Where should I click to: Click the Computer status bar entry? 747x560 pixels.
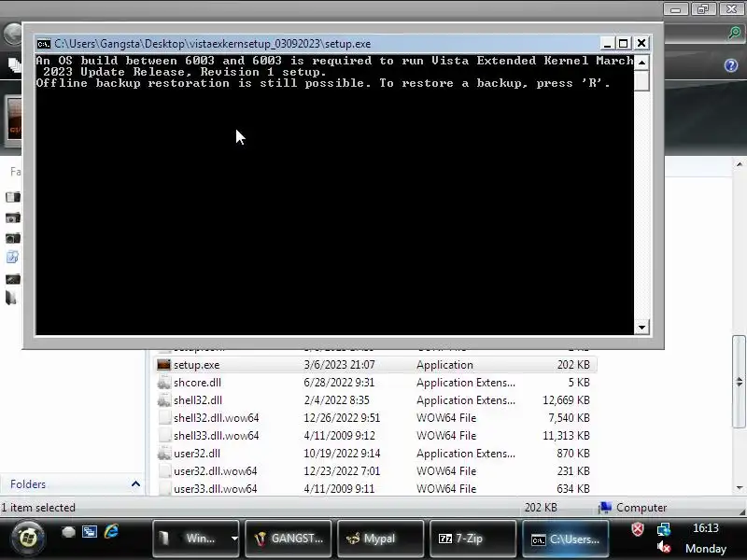633,508
